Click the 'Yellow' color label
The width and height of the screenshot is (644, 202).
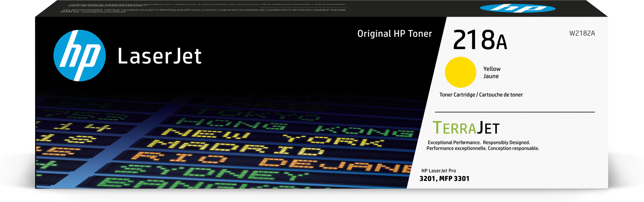coord(492,69)
